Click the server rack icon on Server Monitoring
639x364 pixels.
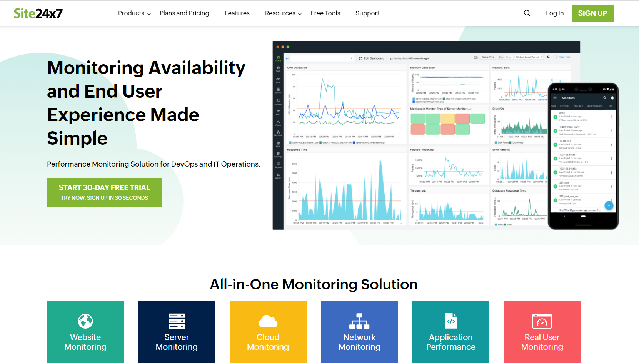point(177,321)
